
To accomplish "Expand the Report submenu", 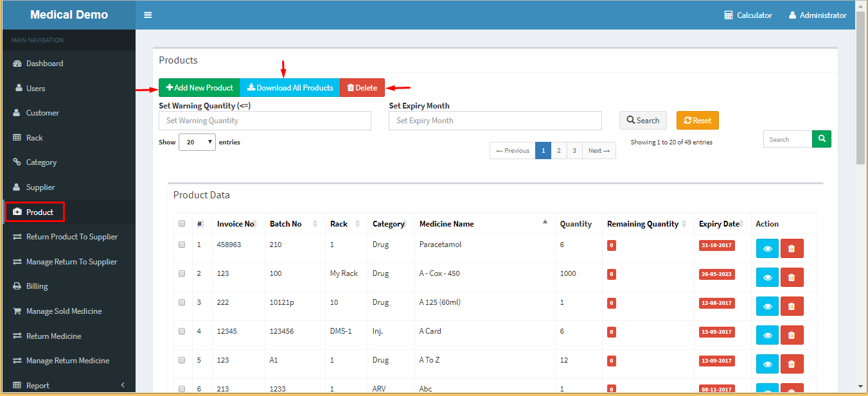I will click(x=69, y=385).
